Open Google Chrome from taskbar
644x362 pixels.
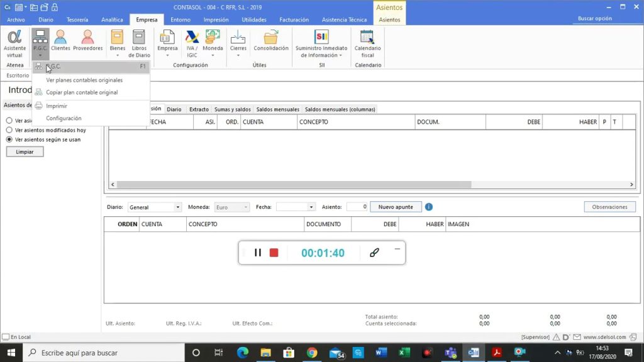tap(312, 353)
